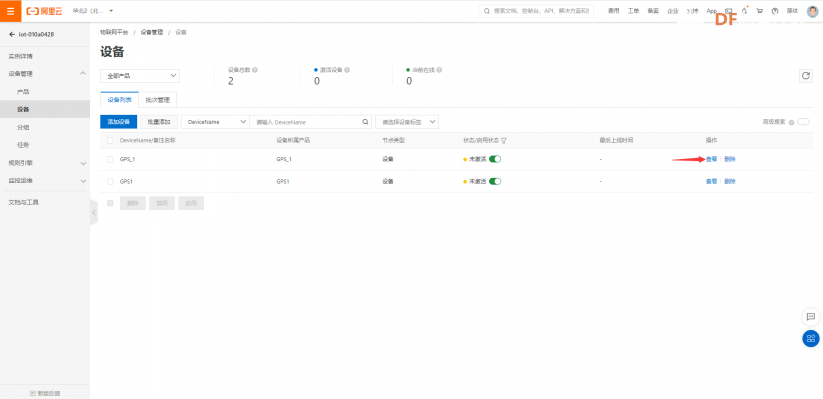Tick the GPS1 row checkbox

click(x=110, y=181)
